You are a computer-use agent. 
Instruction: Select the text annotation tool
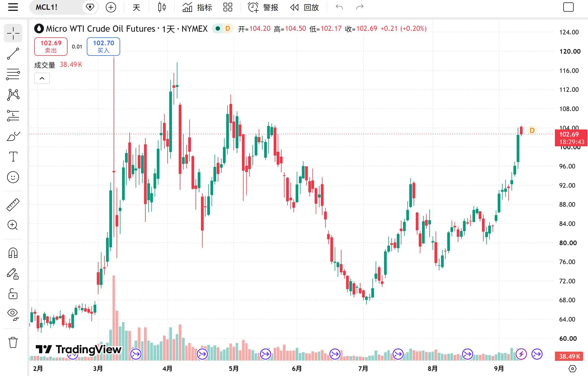tap(13, 157)
